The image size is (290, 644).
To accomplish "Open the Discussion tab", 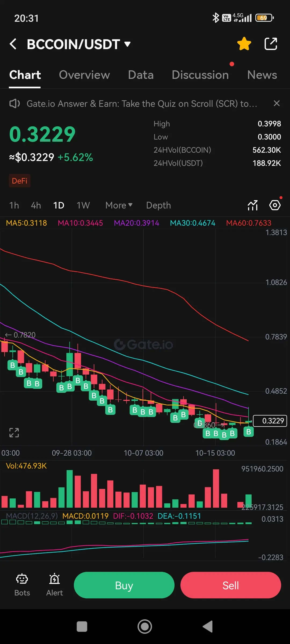I will tap(200, 75).
